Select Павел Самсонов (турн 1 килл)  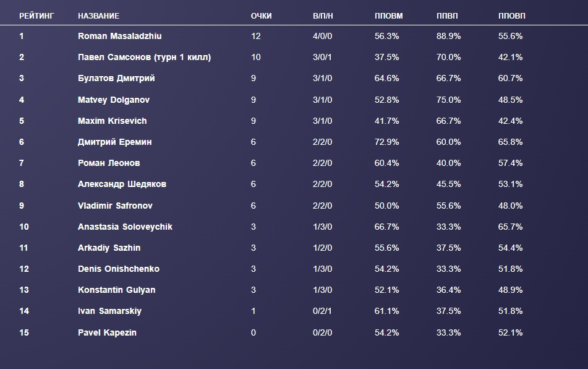pos(144,58)
